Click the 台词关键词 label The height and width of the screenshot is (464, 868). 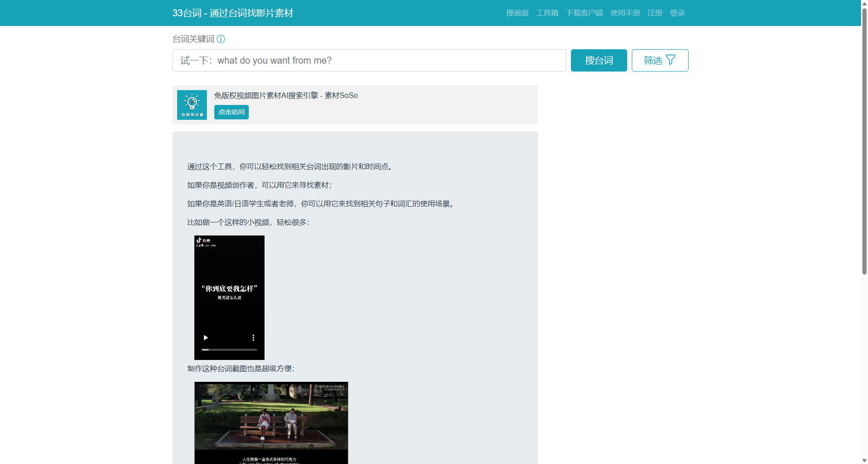pyautogui.click(x=193, y=39)
